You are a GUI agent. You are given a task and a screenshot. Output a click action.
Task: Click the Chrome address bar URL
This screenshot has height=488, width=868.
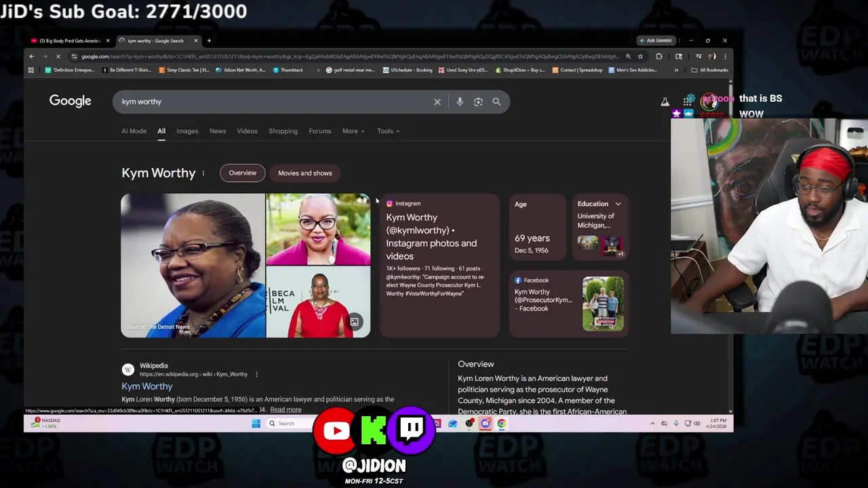[x=349, y=56]
